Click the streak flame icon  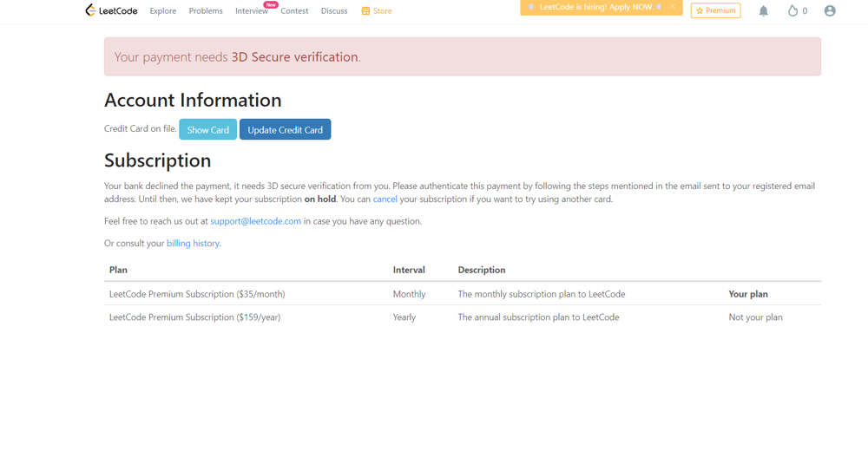[792, 11]
